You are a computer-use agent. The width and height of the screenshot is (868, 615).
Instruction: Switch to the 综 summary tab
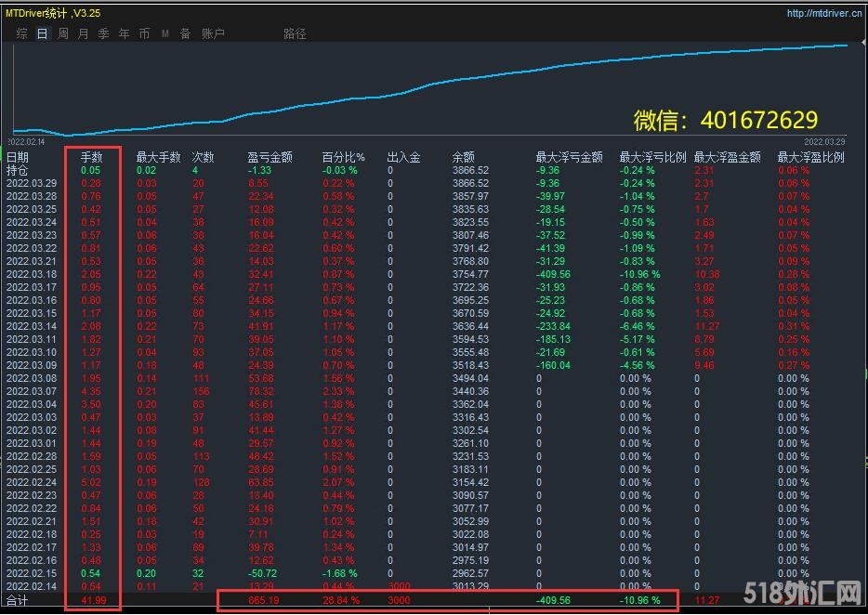21,33
